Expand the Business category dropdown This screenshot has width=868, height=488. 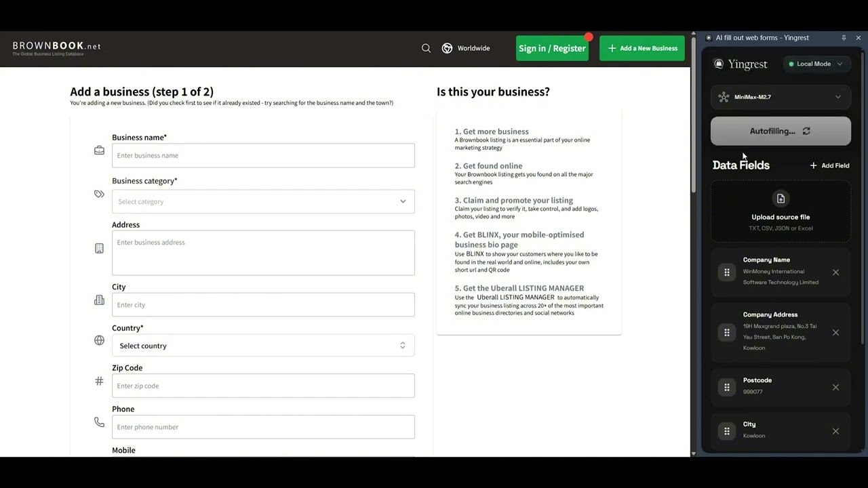tap(403, 201)
